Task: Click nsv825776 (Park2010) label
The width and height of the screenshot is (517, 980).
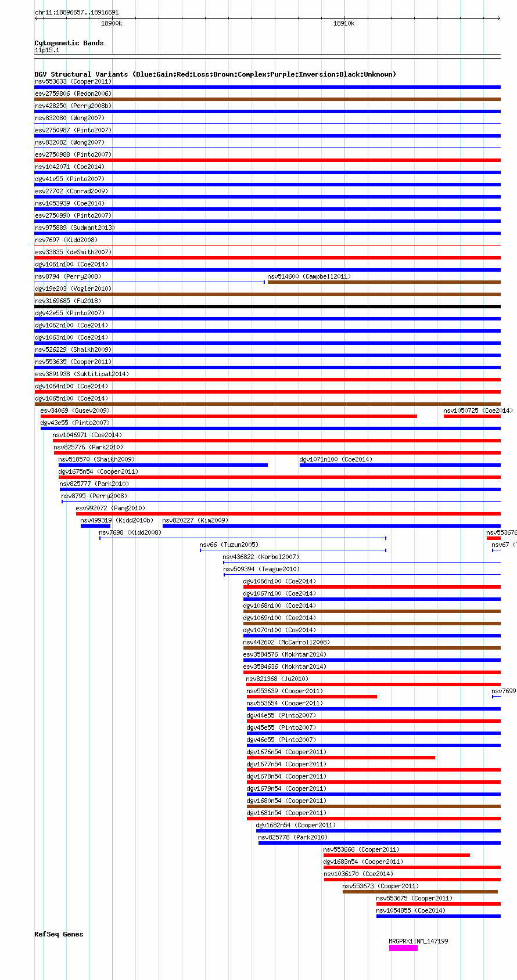Action: pos(88,447)
